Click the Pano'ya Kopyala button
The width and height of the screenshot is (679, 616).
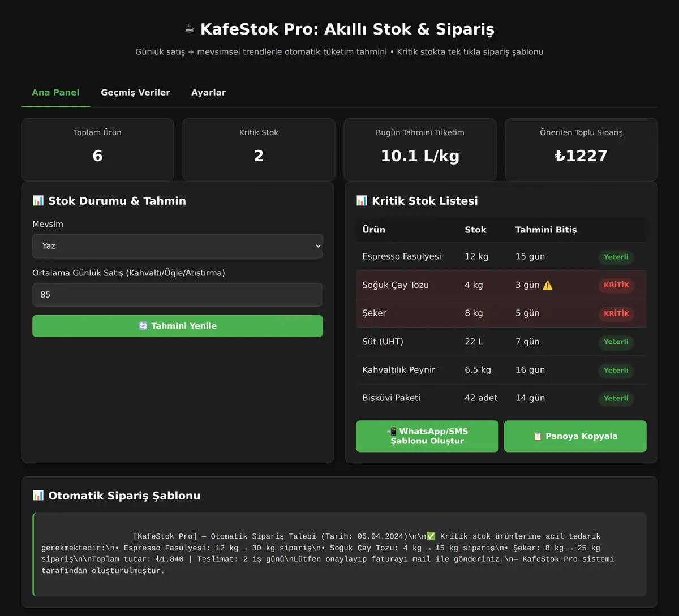click(x=575, y=436)
